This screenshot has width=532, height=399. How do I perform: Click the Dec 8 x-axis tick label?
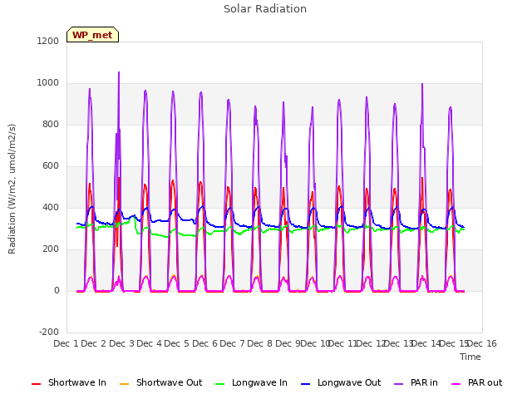coord(260,343)
